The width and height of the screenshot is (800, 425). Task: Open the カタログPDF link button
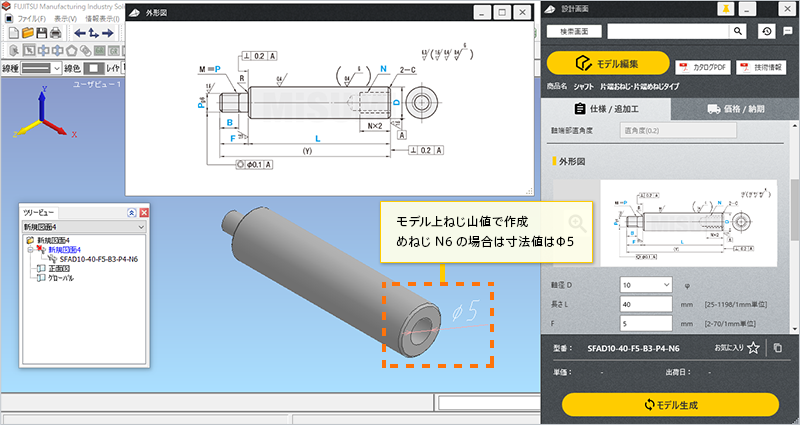(703, 67)
